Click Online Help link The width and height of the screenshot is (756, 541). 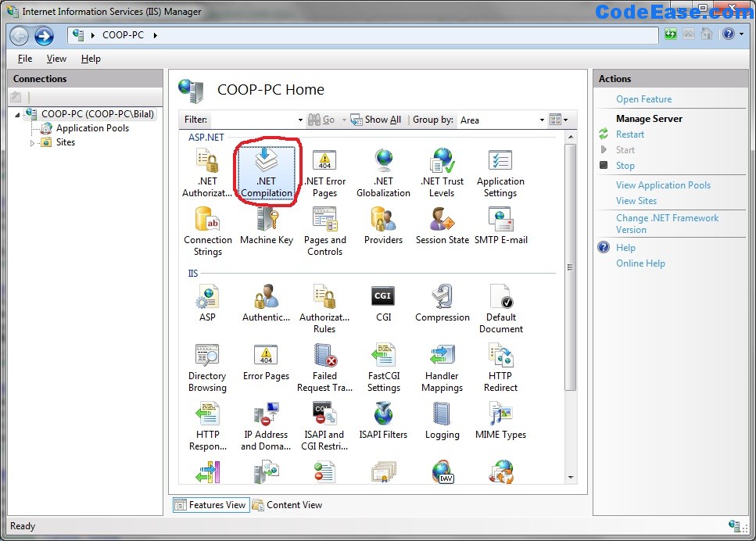pyautogui.click(x=640, y=263)
